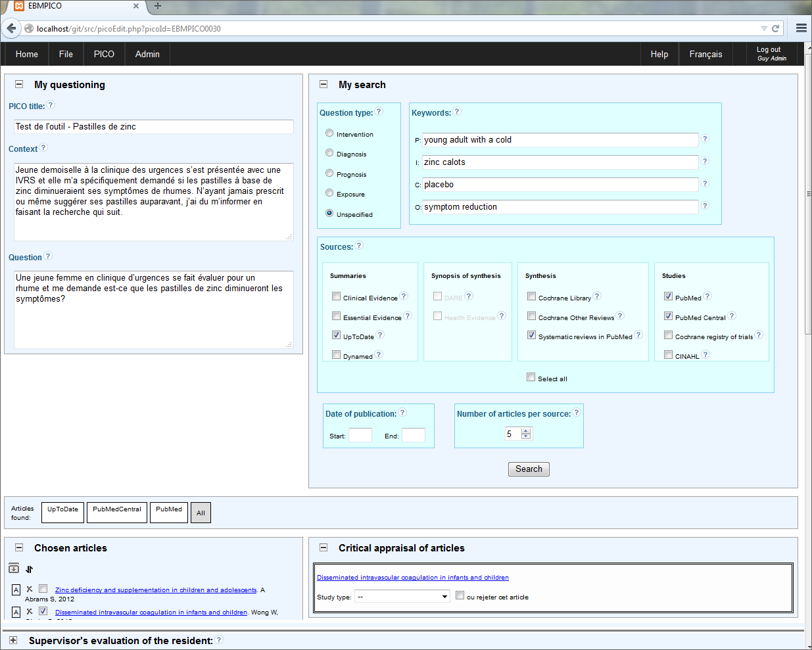Image resolution: width=812 pixels, height=650 pixels.
Task: Check the Select all sources box
Action: pos(531,377)
